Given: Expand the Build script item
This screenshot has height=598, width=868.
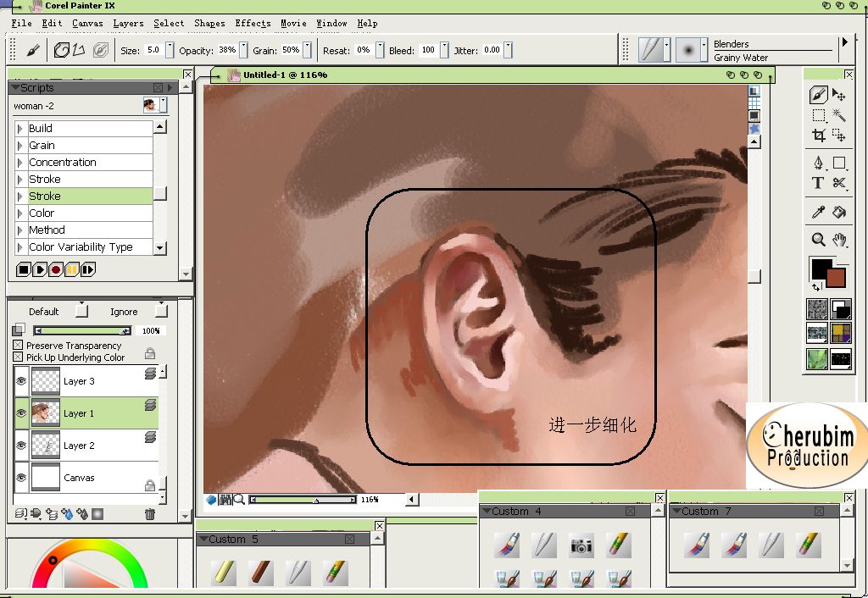Looking at the screenshot, I should pyautogui.click(x=20, y=129).
